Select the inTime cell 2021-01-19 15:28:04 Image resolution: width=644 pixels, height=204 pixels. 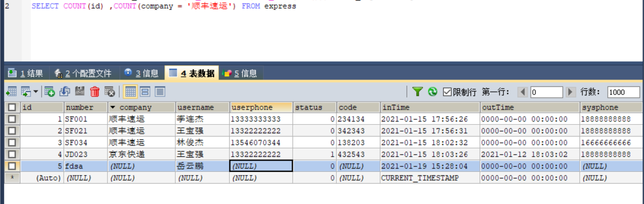(430, 166)
